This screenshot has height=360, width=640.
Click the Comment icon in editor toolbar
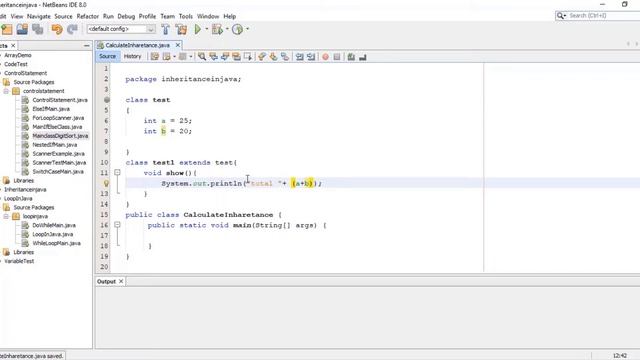pos(351,57)
